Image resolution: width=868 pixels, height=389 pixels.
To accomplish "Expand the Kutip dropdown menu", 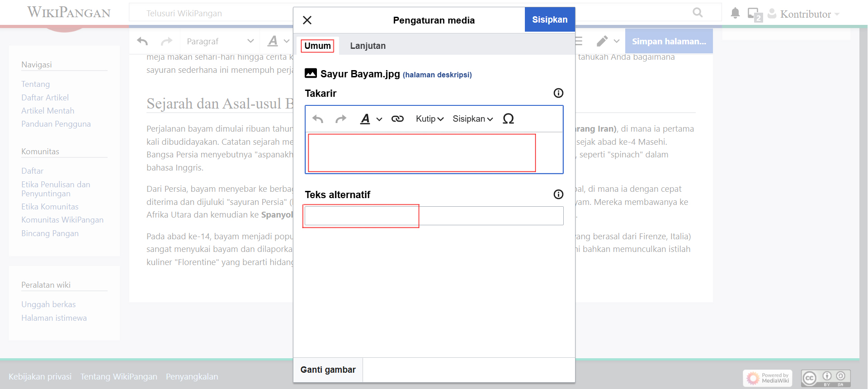I will pos(429,119).
